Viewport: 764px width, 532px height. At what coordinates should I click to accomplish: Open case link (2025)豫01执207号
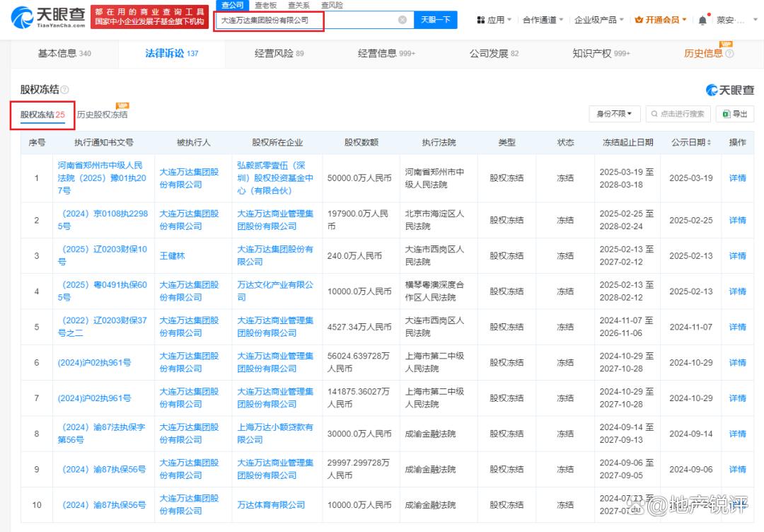102,178
